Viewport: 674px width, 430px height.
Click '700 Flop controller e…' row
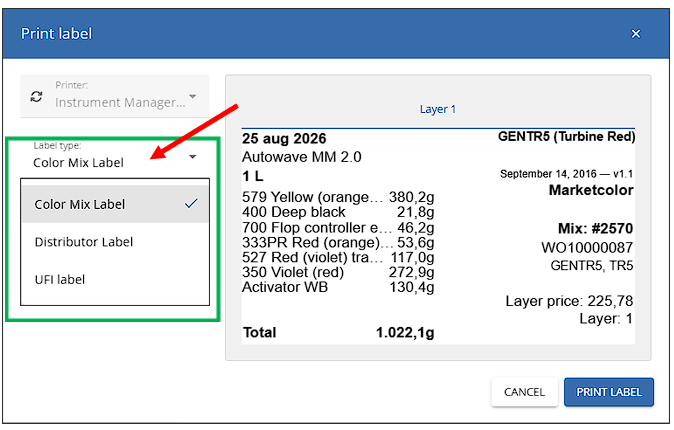coord(338,227)
